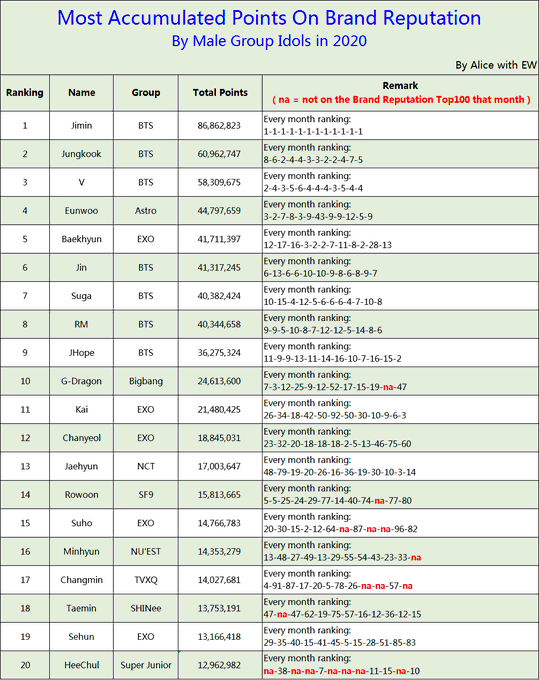Click the group cell 'TVXQ'

[x=146, y=580]
